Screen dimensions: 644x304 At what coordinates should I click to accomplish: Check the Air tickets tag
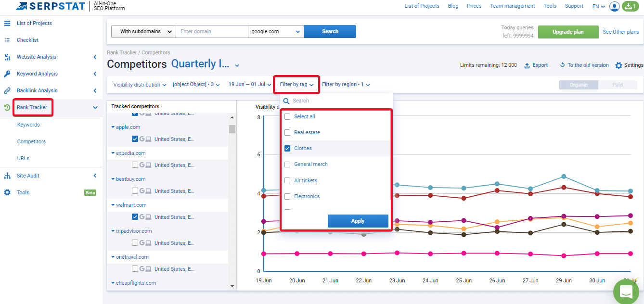(x=287, y=180)
